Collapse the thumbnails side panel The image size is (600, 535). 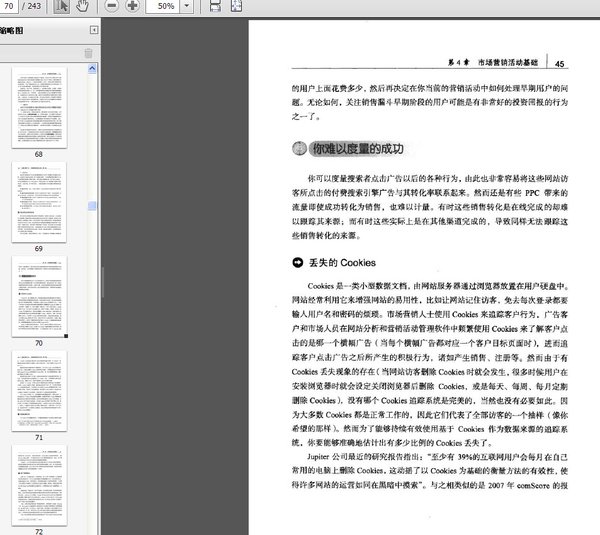[x=94, y=30]
